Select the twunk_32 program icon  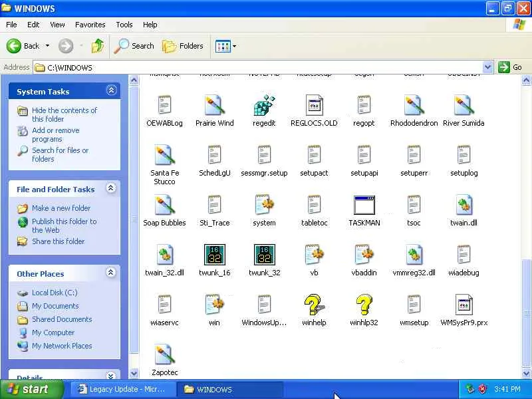click(x=264, y=255)
